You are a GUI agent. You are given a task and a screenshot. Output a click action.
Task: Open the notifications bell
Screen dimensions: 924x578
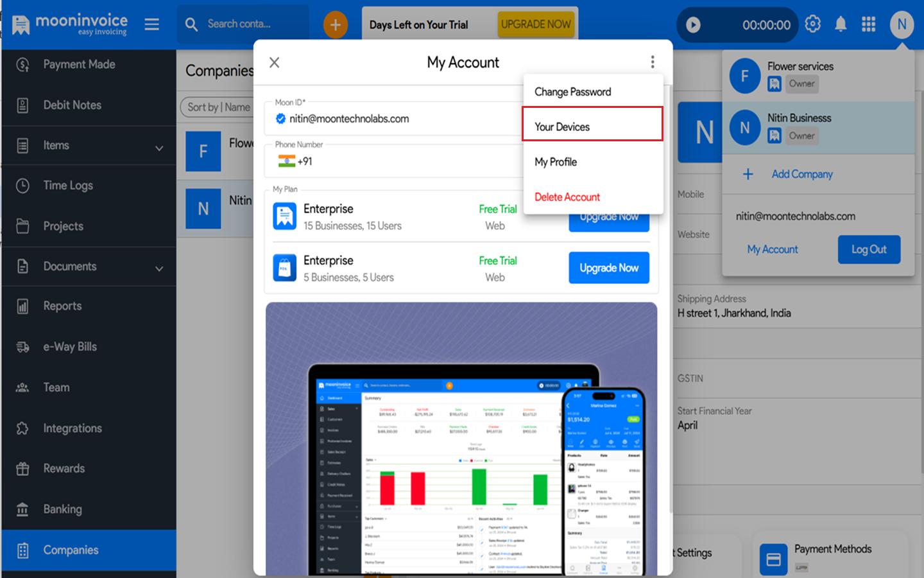841,24
